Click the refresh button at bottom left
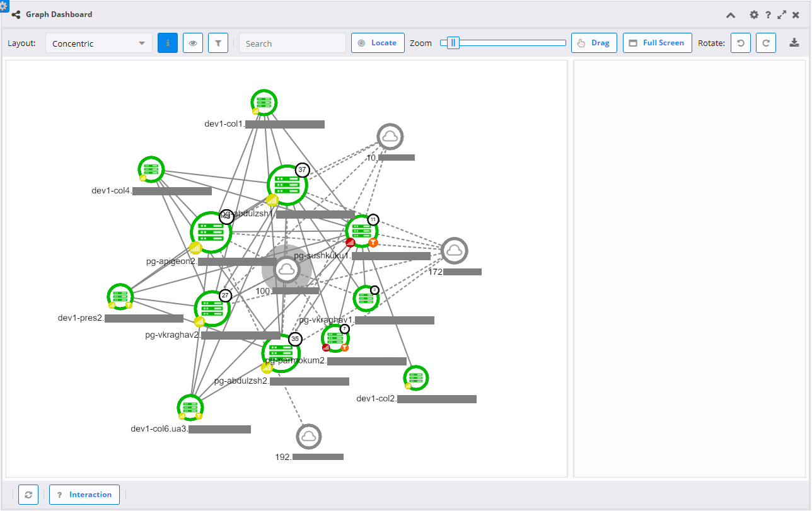This screenshot has height=511, width=812. pyautogui.click(x=28, y=495)
